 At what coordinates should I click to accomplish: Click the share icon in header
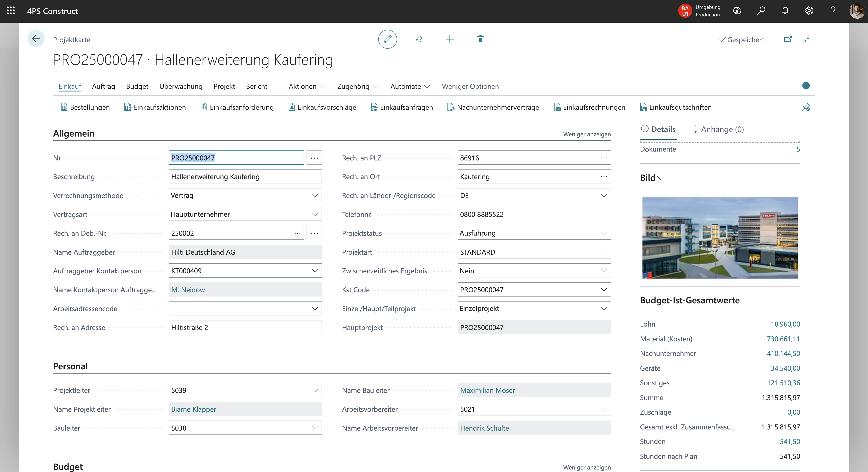[x=418, y=39]
